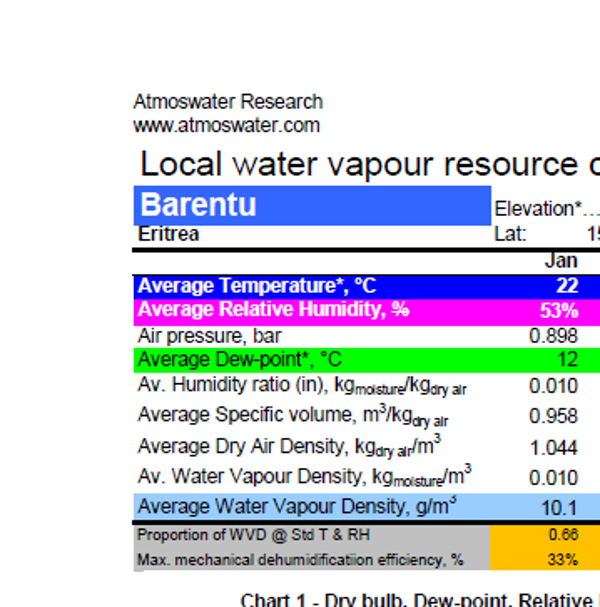The width and height of the screenshot is (600, 607).
Task: Click the dew-point value 12
Action: coord(567,360)
